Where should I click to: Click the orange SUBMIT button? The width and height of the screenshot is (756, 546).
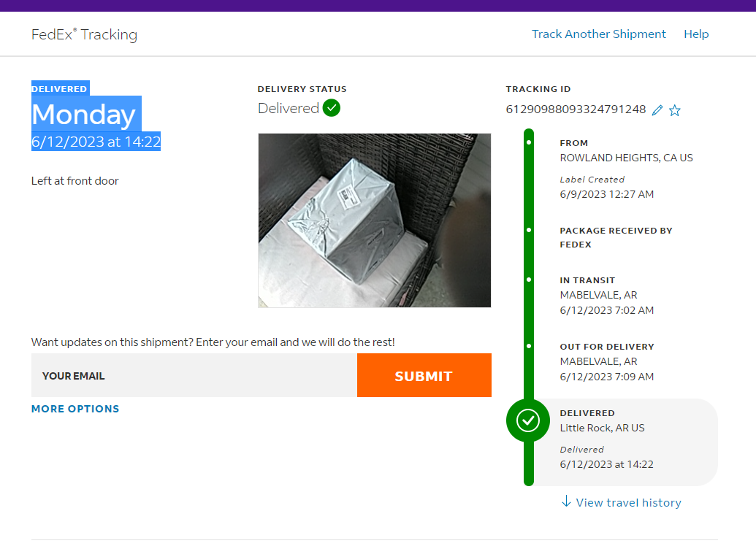(424, 375)
